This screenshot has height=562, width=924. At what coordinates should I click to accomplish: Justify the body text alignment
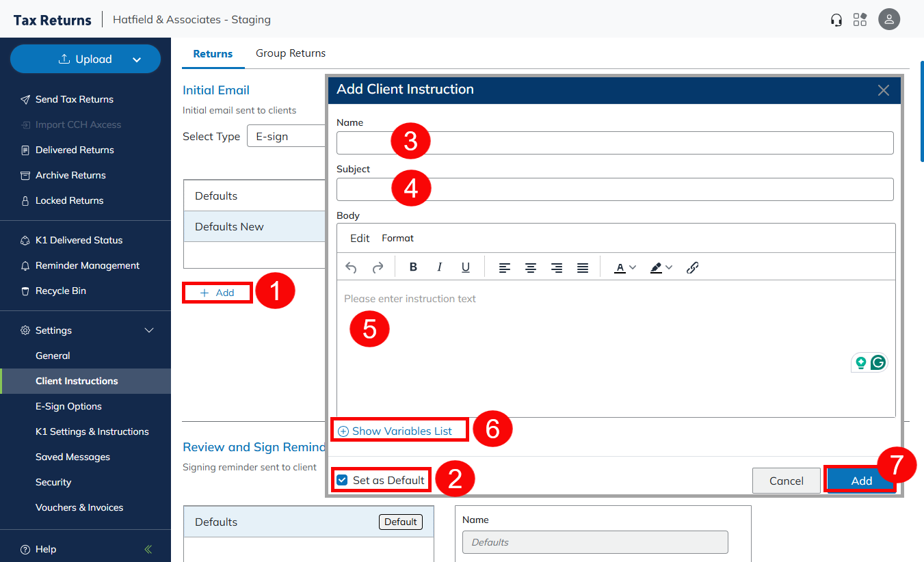click(x=583, y=267)
